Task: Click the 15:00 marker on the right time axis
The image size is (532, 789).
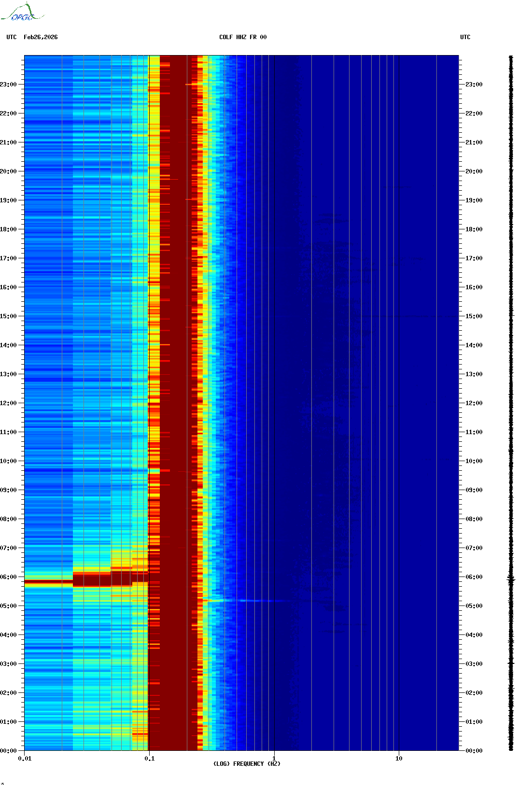Action: (x=474, y=316)
